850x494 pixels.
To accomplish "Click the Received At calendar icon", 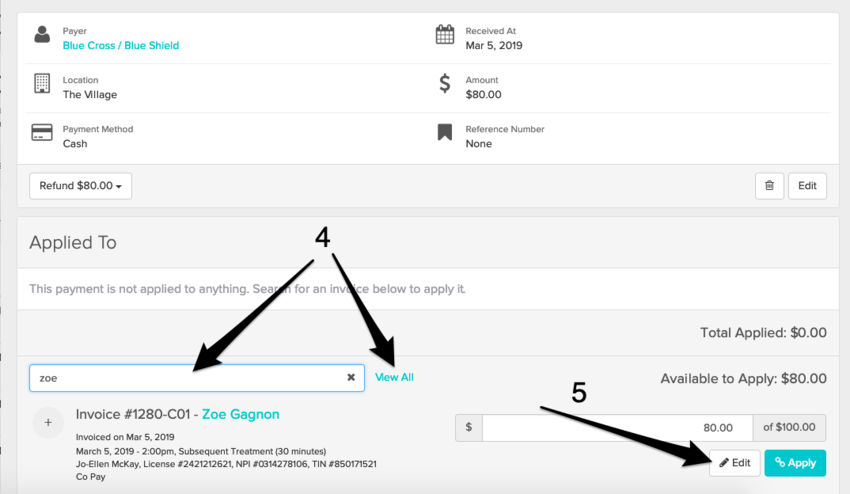I will click(x=445, y=36).
